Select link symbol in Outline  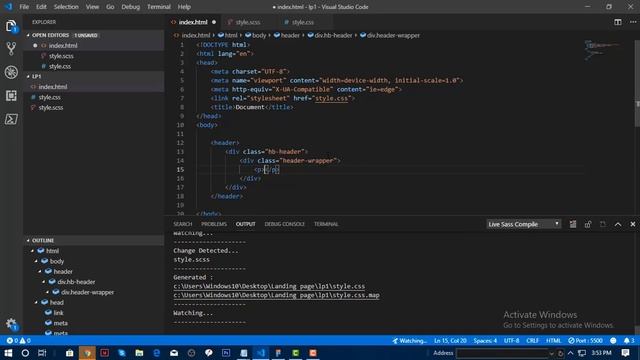58,313
